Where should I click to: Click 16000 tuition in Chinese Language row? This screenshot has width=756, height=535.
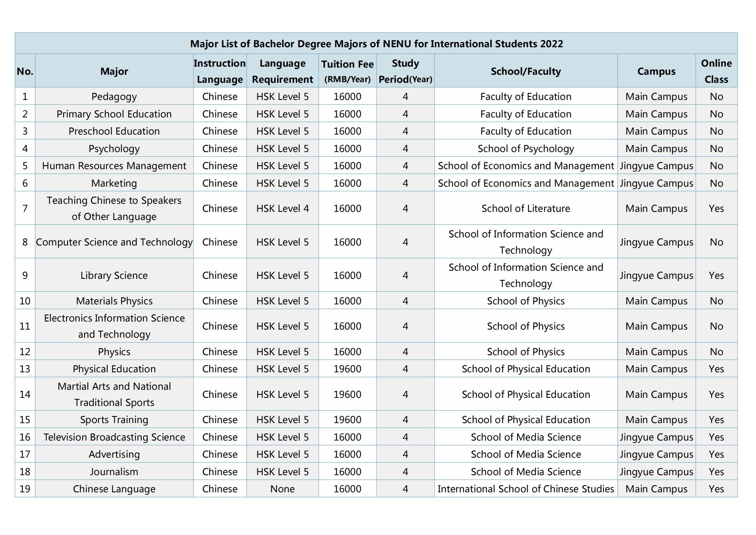347,489
